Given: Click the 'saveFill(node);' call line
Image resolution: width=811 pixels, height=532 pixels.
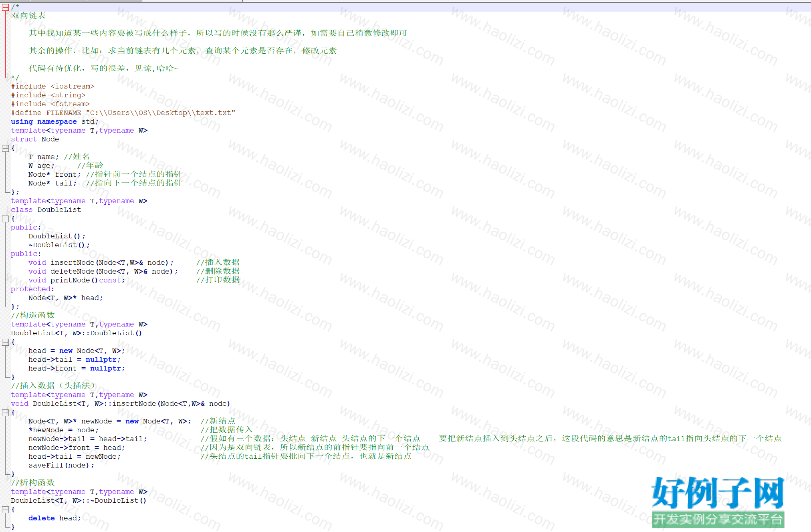Looking at the screenshot, I should tap(61, 465).
